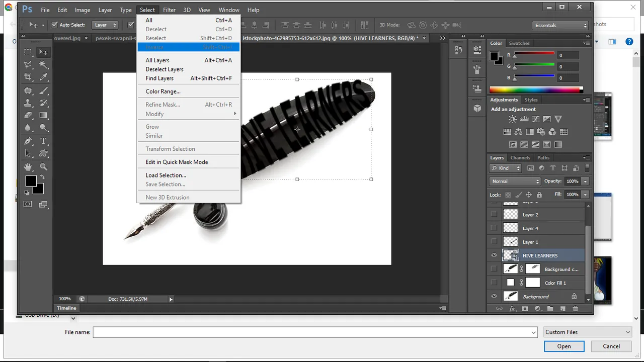Open Fill slider dropdown arrow

(586, 194)
